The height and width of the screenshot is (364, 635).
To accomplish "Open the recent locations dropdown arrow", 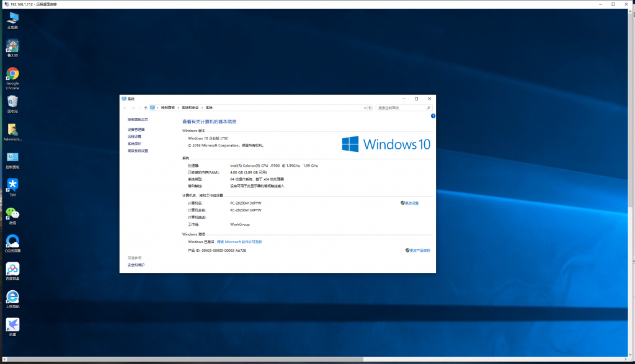I will click(140, 108).
